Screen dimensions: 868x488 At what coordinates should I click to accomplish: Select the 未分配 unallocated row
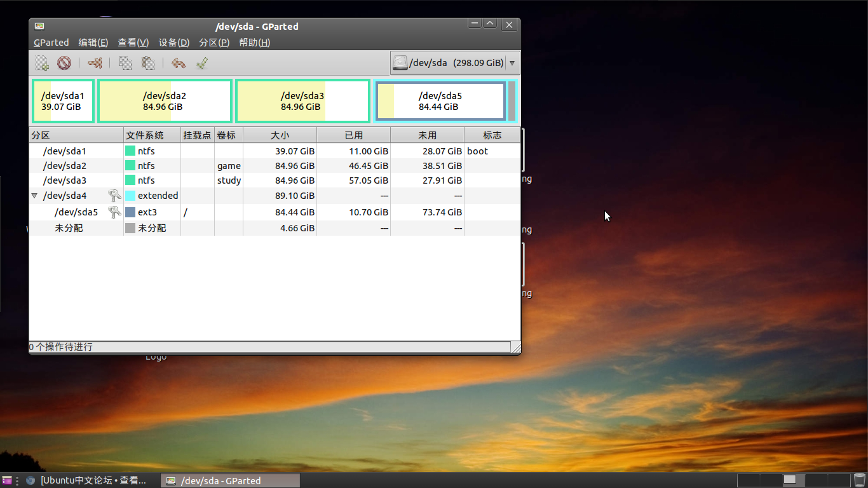[x=275, y=228]
